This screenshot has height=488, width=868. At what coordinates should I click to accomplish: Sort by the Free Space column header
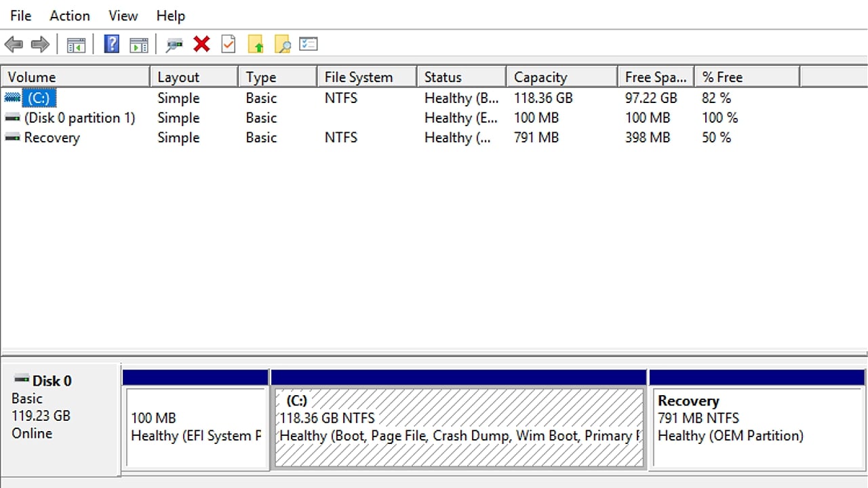[656, 77]
